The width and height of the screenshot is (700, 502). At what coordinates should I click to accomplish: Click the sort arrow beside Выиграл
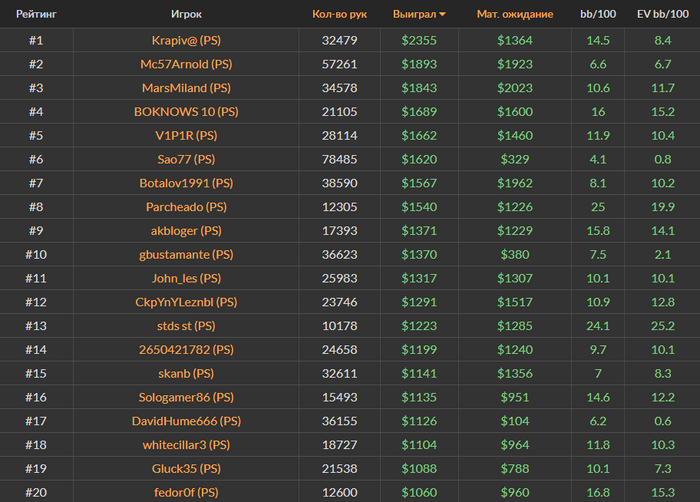tap(443, 15)
